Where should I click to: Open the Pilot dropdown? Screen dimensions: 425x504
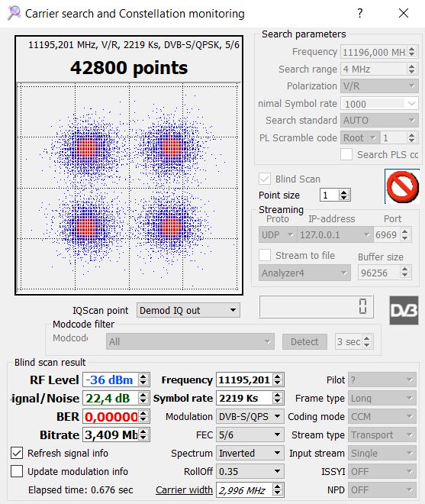[x=382, y=380]
